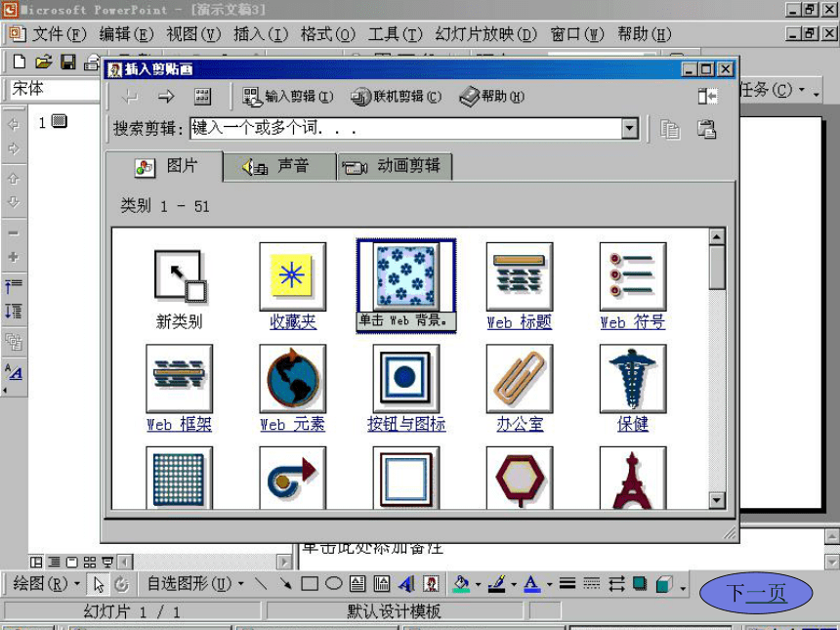
Task: Switch to Slide Sorter view button
Action: 90,562
